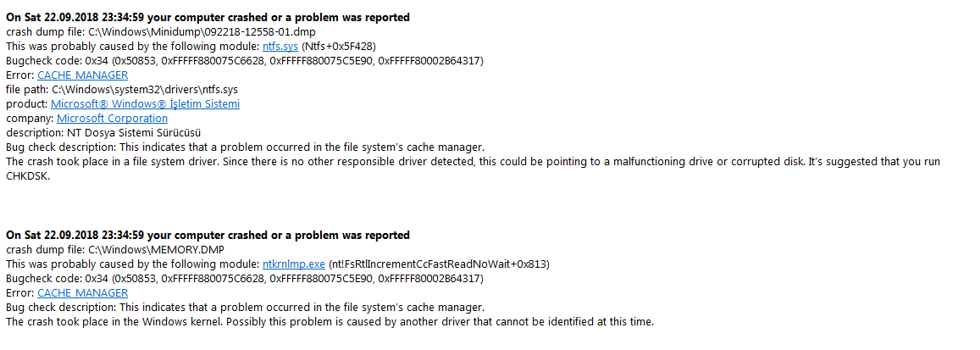Viewport: 980px width, 350px height.
Task: Open the CACHE_MANAGER link in the MEMORY.DMP report
Action: tap(82, 292)
